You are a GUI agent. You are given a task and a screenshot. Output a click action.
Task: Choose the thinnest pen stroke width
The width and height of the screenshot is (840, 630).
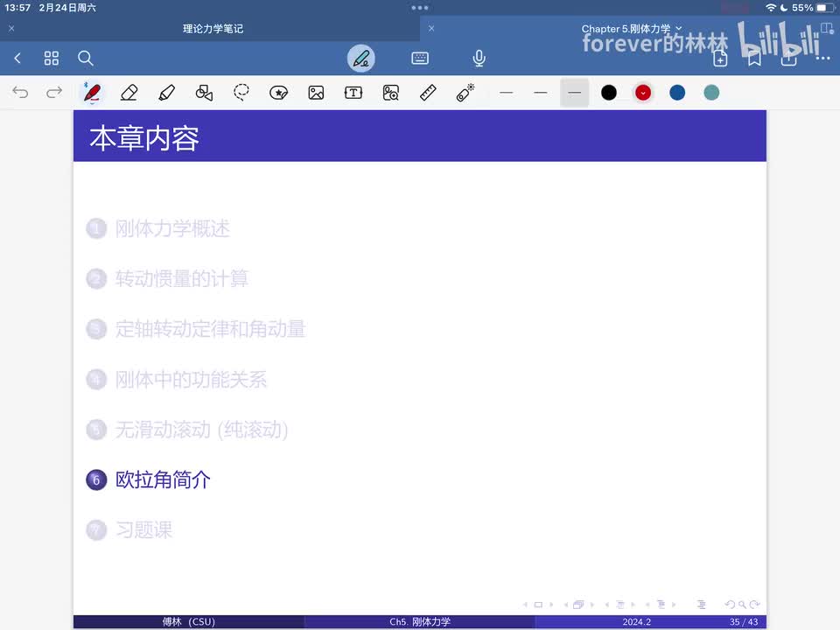coord(507,93)
